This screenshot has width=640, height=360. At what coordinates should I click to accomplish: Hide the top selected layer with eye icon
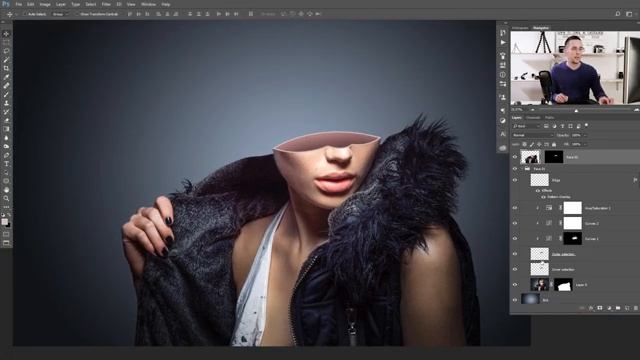tap(515, 157)
